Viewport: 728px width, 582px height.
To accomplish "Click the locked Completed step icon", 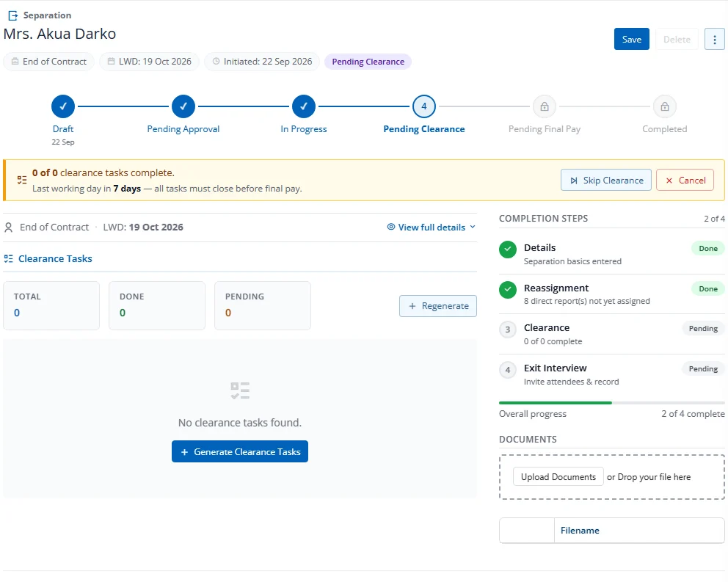I will (x=665, y=106).
